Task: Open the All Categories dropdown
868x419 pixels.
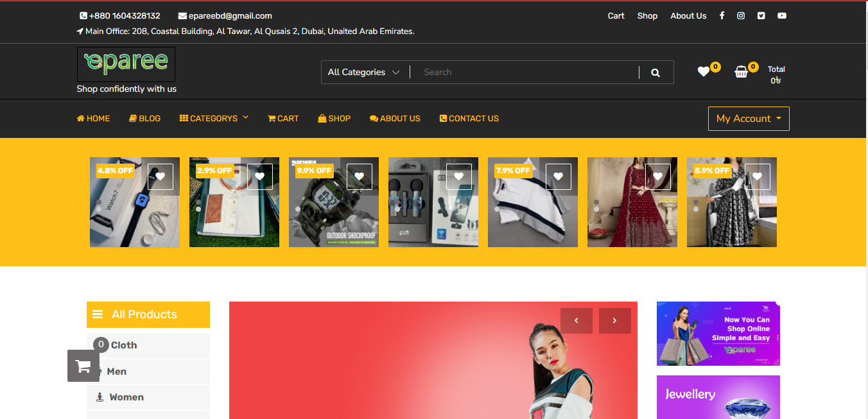Action: 364,72
